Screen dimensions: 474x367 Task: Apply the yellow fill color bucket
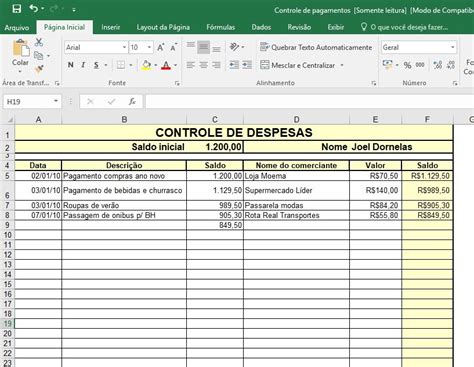click(146, 65)
